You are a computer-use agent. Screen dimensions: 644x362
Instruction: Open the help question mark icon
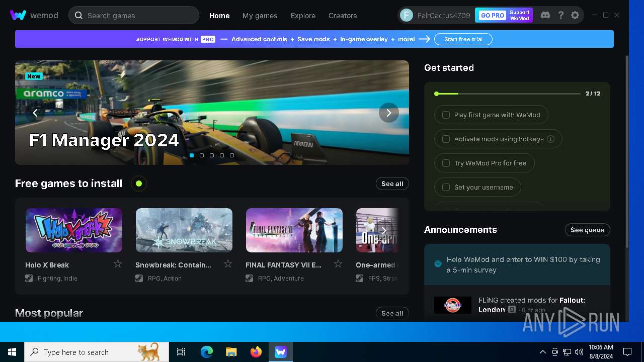click(560, 15)
